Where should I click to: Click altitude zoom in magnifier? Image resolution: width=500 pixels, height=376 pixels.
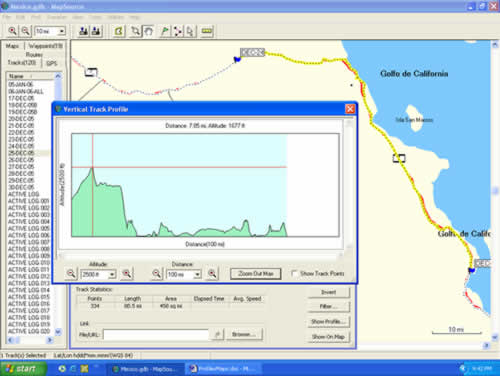(x=127, y=274)
